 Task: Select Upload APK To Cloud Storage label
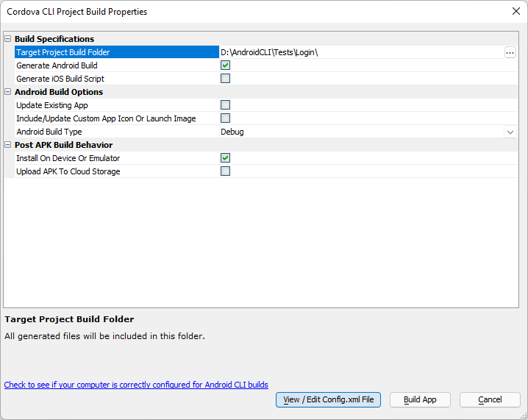pyautogui.click(x=68, y=171)
